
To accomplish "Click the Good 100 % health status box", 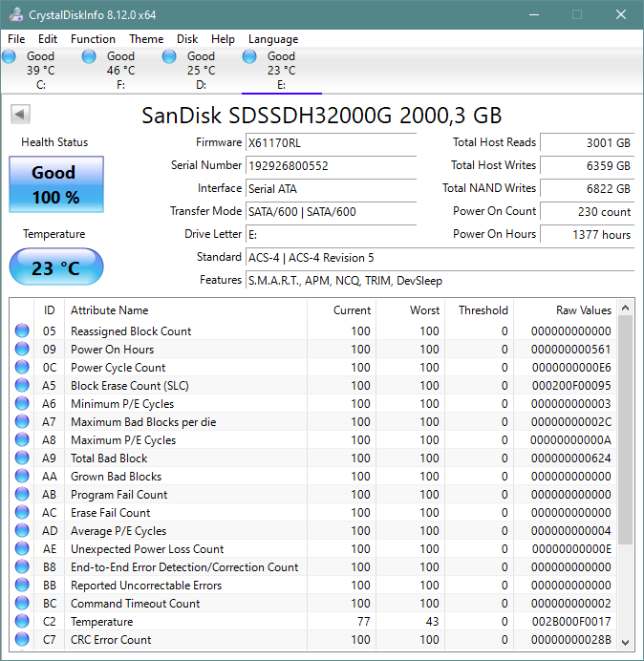I will (56, 184).
